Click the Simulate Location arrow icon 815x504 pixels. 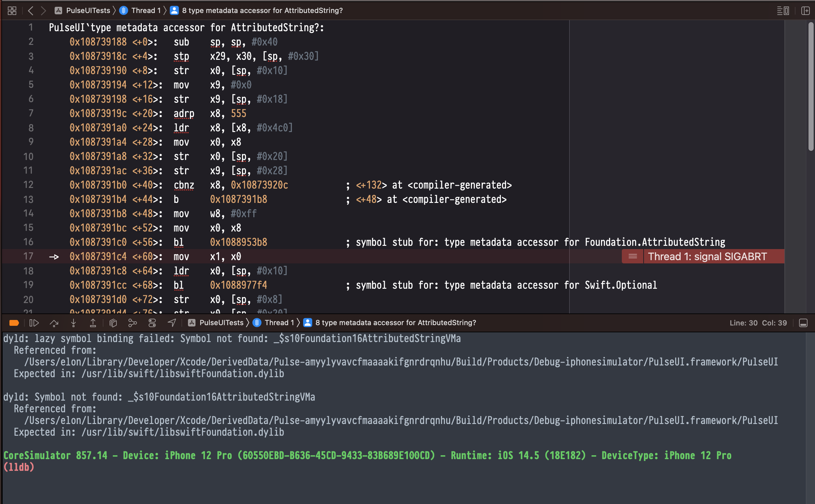[x=171, y=323]
